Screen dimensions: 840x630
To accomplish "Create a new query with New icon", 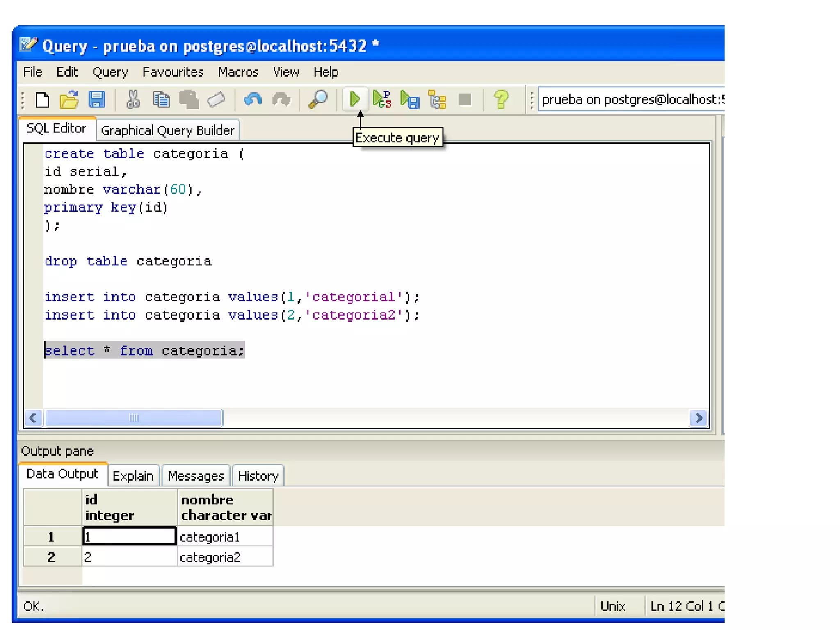I will click(42, 100).
